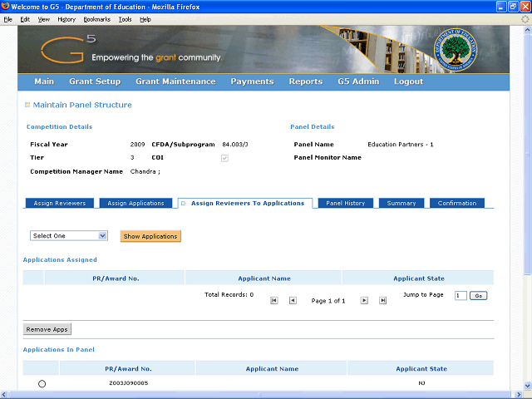The image size is (532, 399).
Task: Switch to Summary tab
Action: tap(401, 203)
